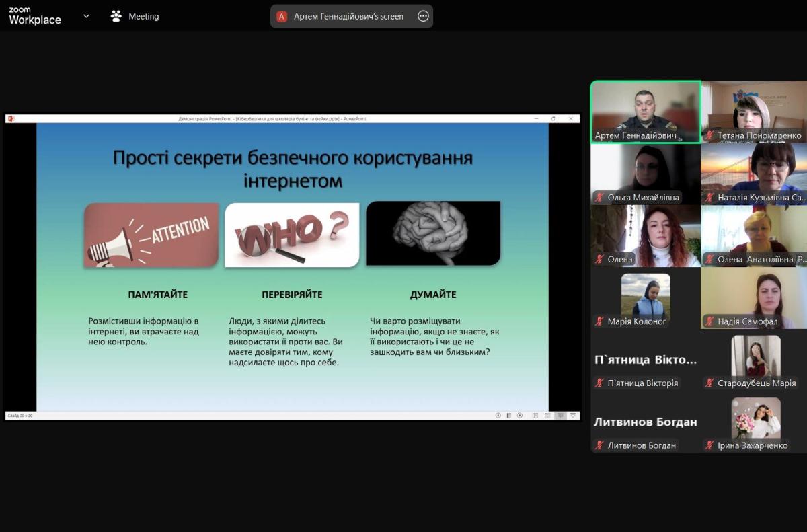Image resolution: width=807 pixels, height=532 pixels.
Task: Click the restore button of PowerPoint window
Action: click(x=553, y=119)
